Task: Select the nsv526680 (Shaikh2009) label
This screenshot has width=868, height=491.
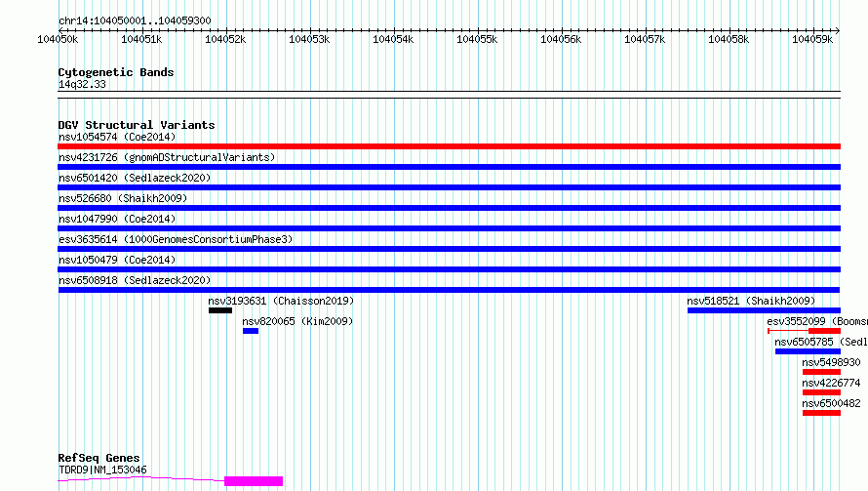Action: click(123, 198)
